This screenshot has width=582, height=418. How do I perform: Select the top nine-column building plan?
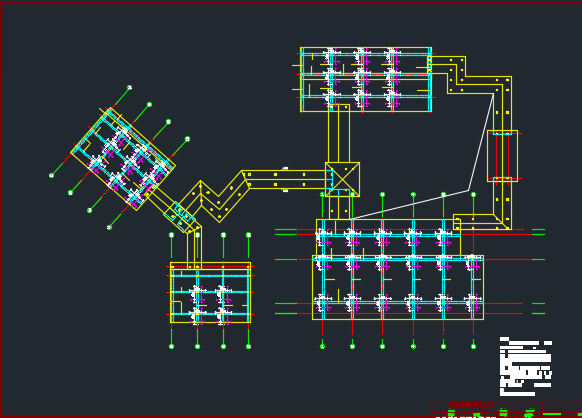366,79
